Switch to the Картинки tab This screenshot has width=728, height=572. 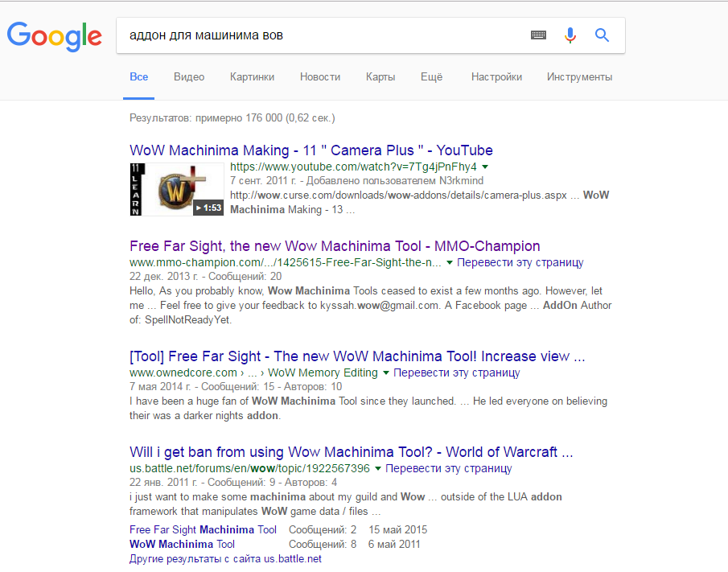click(x=252, y=77)
